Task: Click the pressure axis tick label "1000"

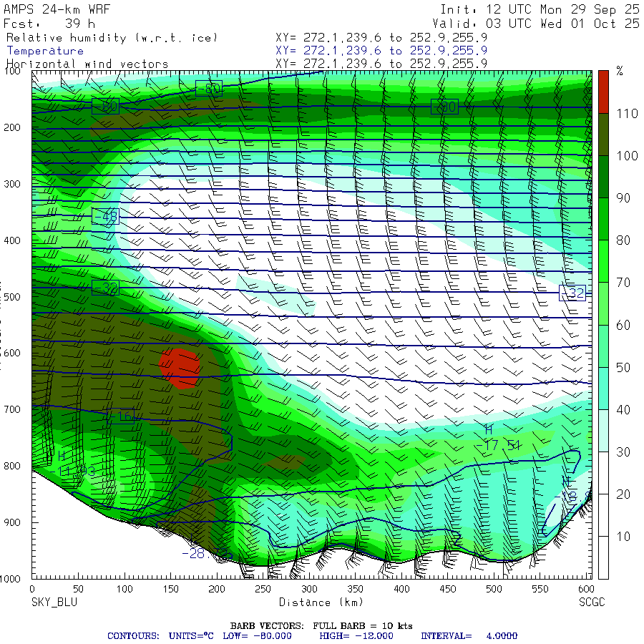Action: (x=10, y=579)
